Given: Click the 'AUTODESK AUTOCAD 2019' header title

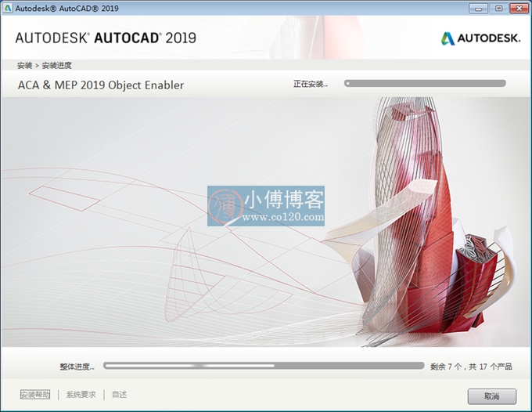Looking at the screenshot, I should 106,38.
